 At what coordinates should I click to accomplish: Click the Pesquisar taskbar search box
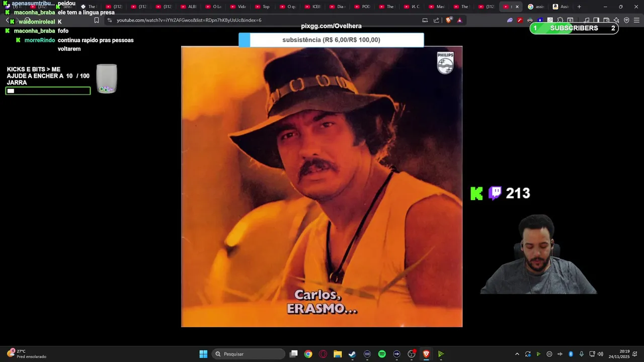point(249,354)
